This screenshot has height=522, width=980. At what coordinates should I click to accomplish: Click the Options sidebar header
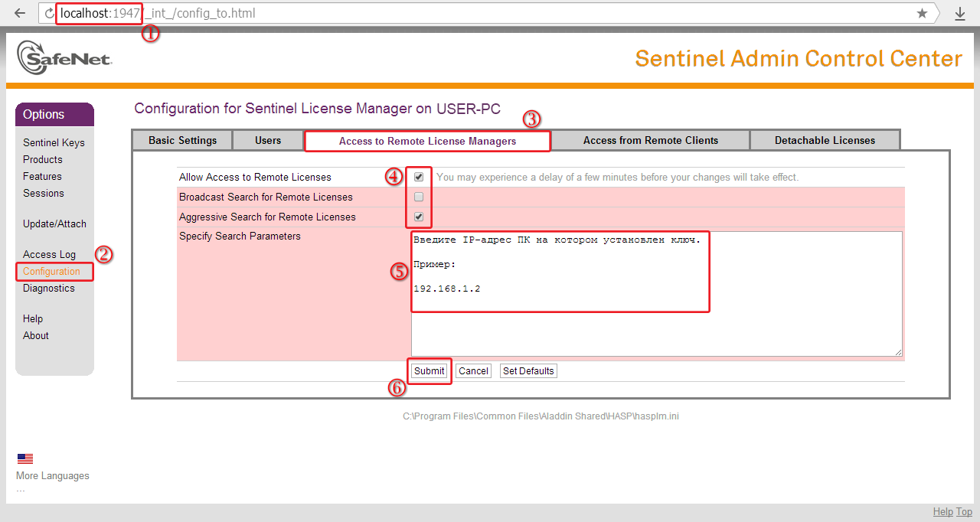(x=54, y=114)
